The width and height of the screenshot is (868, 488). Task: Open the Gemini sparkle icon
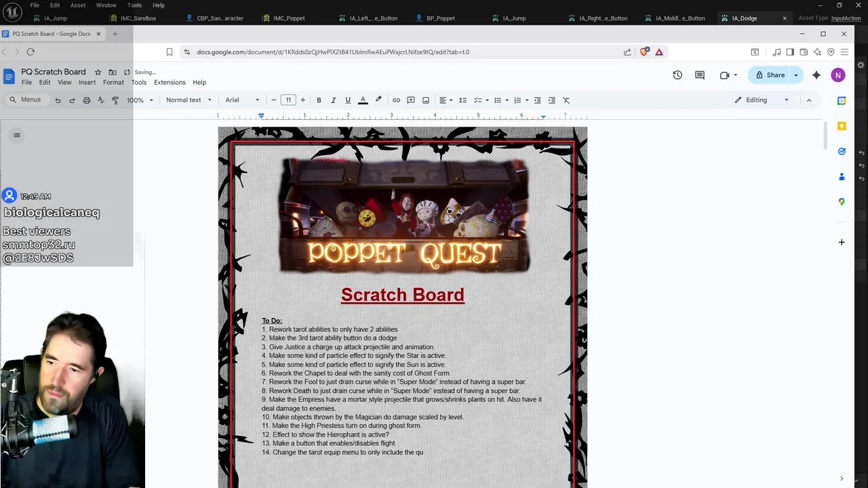click(x=816, y=75)
